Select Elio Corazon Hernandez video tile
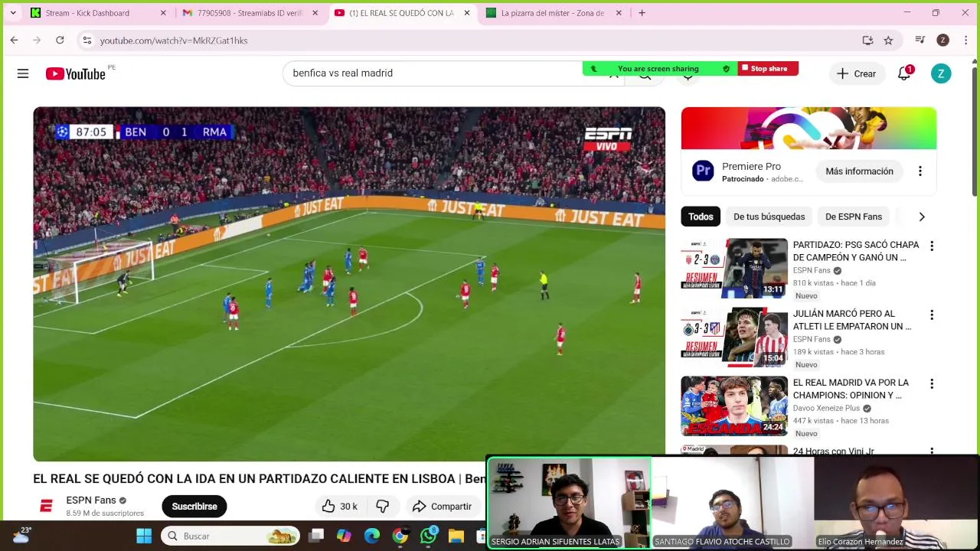The image size is (980, 551). pos(896,503)
